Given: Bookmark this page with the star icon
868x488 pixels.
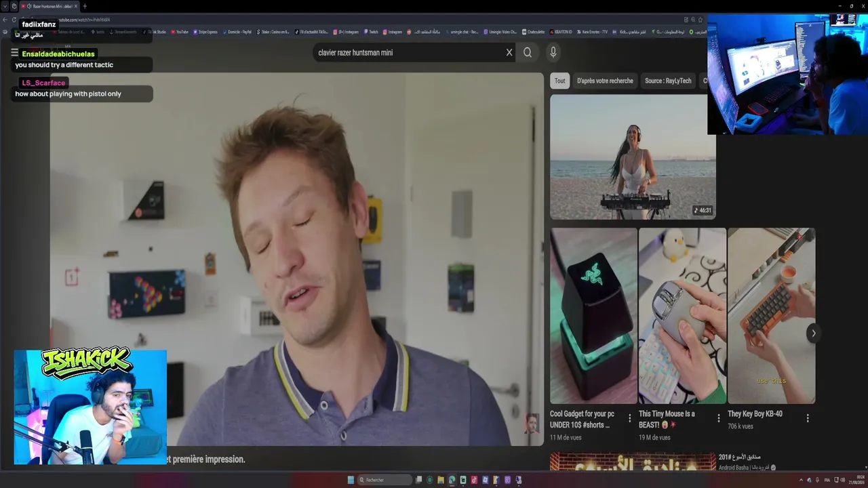Looking at the screenshot, I should (701, 20).
